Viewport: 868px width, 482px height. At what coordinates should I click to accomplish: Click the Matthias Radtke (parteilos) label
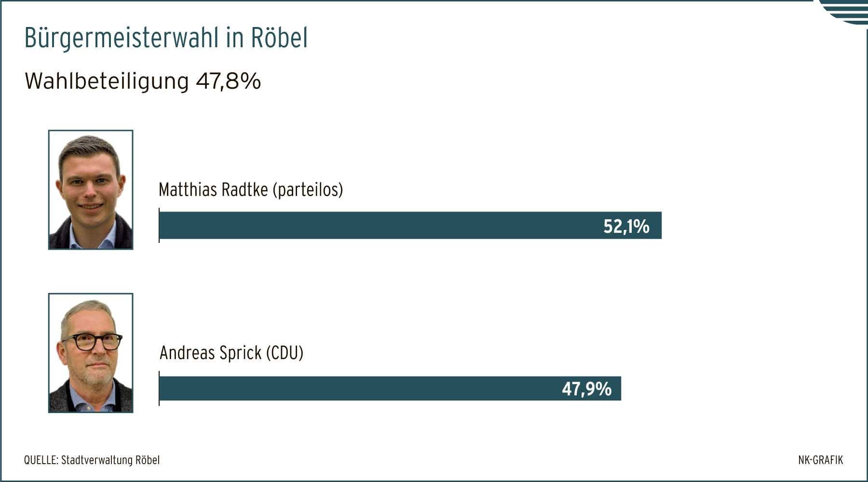coord(251,190)
